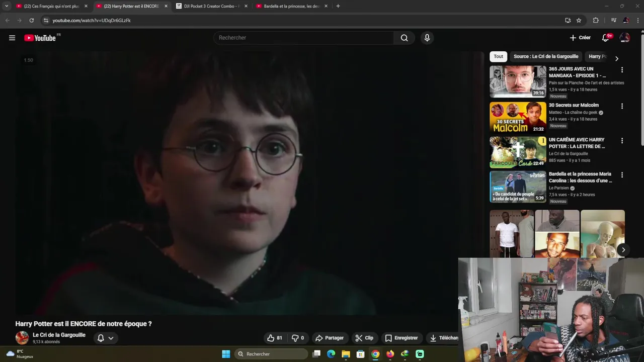Open the install/cast icon in address bar
The image size is (644, 362).
[x=568, y=20]
